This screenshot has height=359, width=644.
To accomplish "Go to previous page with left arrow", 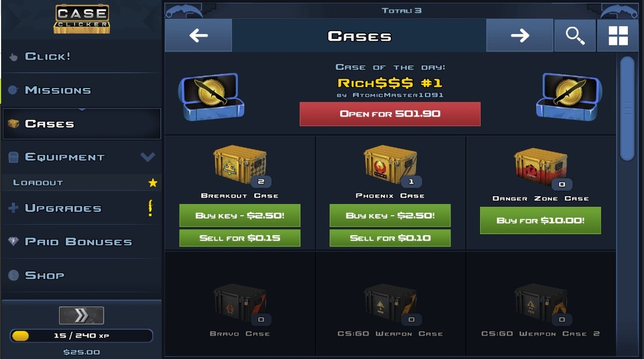I will point(198,36).
